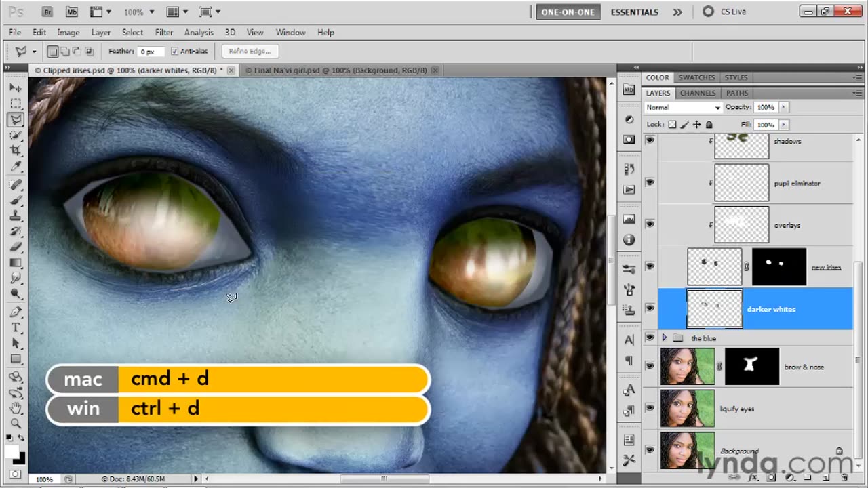The width and height of the screenshot is (868, 488).
Task: Select the Brush tool
Action: point(16,201)
